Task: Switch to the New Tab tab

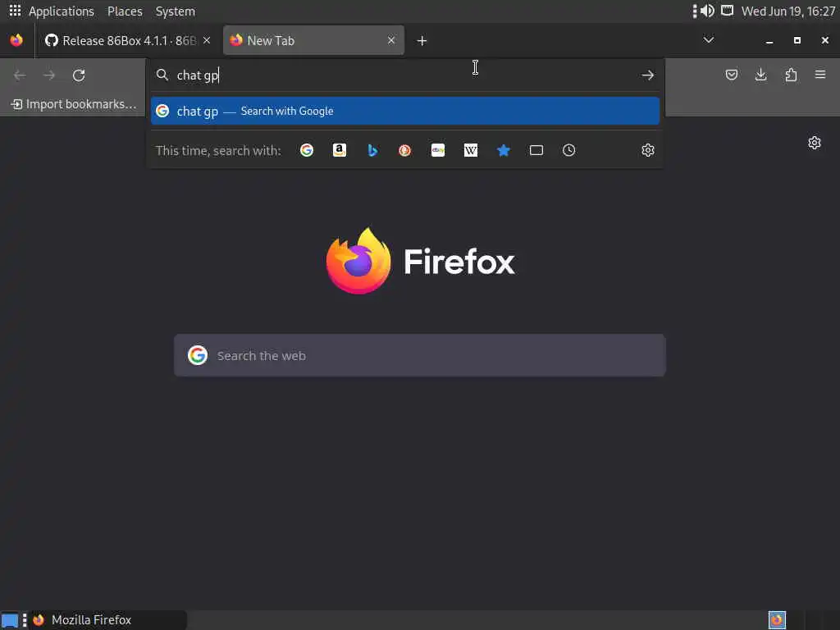Action: pos(314,41)
